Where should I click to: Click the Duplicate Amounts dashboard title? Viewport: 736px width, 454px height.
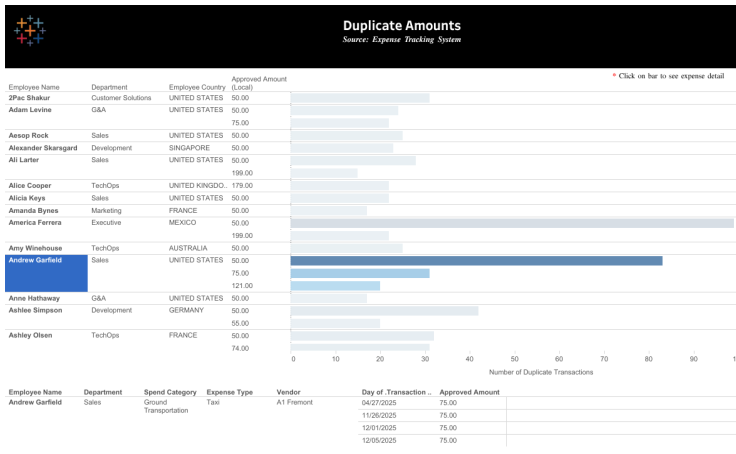pos(402,26)
